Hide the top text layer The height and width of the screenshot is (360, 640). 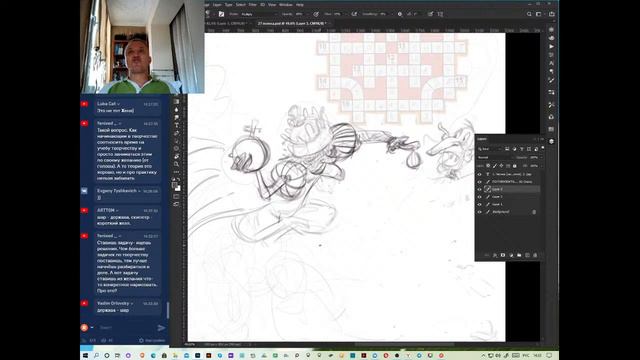pos(480,174)
